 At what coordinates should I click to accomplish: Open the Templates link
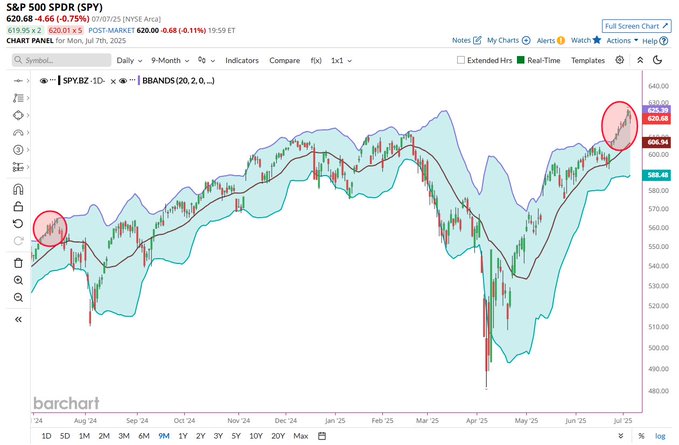[x=588, y=61]
